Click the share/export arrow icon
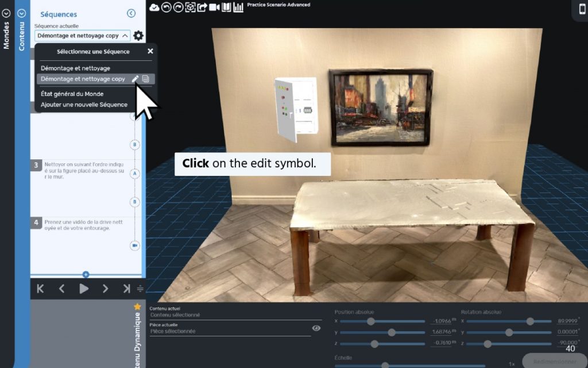Screen dimensions: 588x368 point(202,7)
